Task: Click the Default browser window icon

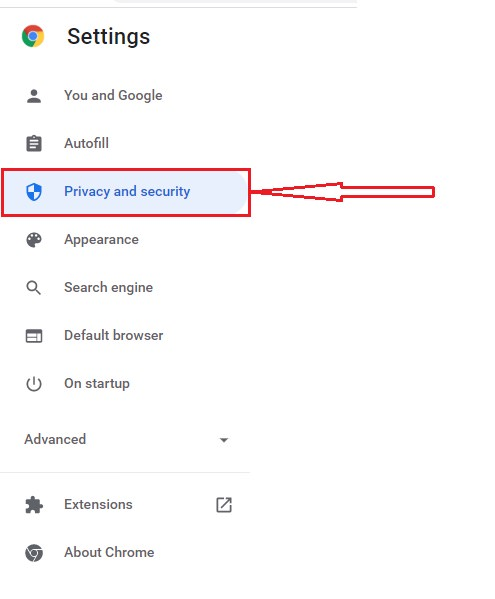Action: pos(34,336)
